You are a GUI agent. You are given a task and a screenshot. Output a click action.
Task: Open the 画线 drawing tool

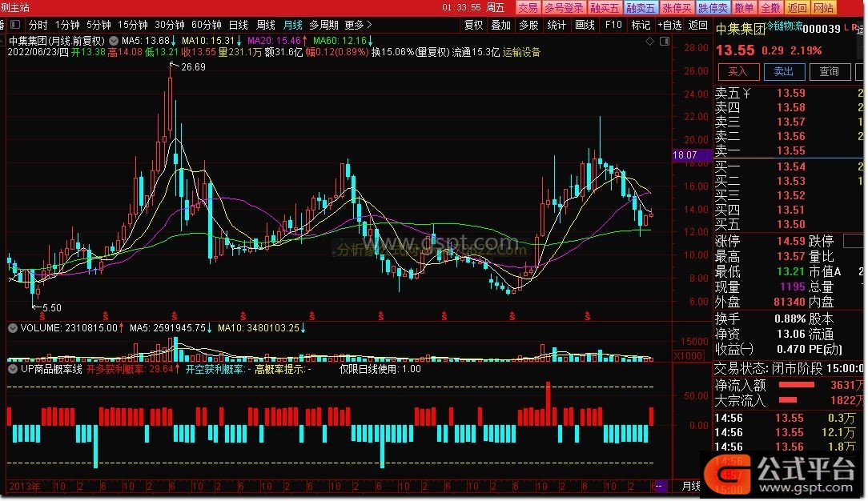(x=585, y=25)
